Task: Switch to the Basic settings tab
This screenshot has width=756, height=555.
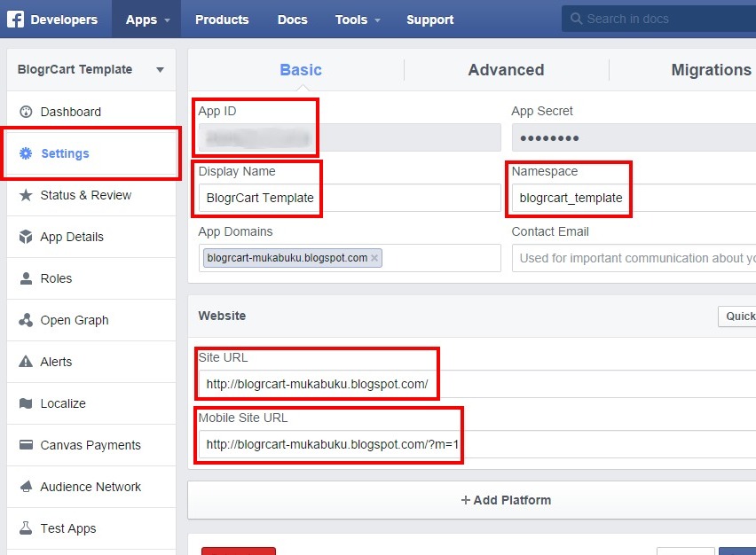Action: tap(301, 70)
